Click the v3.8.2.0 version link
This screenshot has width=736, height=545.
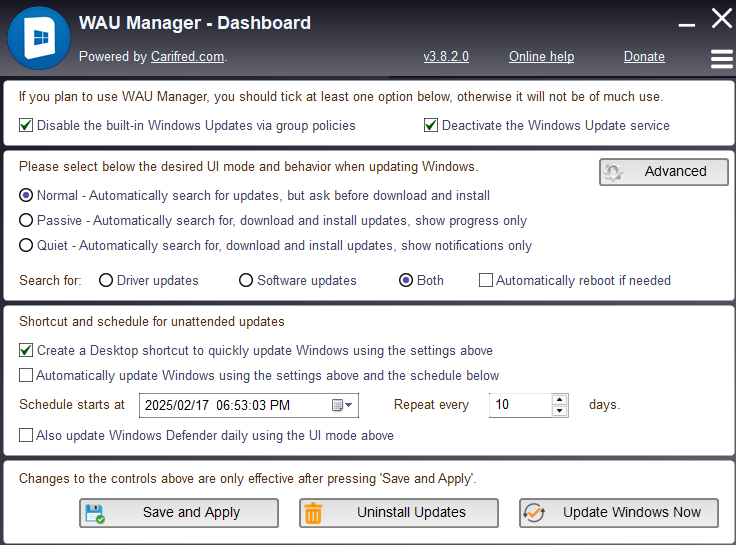446,56
